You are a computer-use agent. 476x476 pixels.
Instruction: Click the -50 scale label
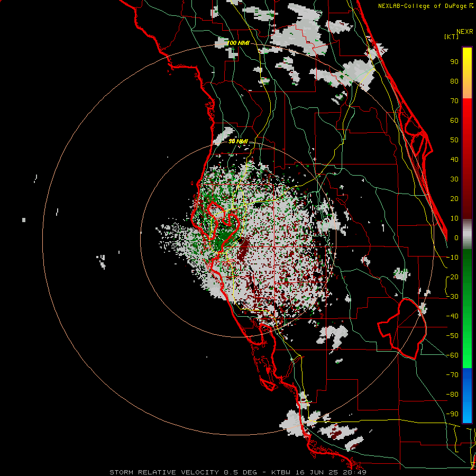pyautogui.click(x=452, y=336)
